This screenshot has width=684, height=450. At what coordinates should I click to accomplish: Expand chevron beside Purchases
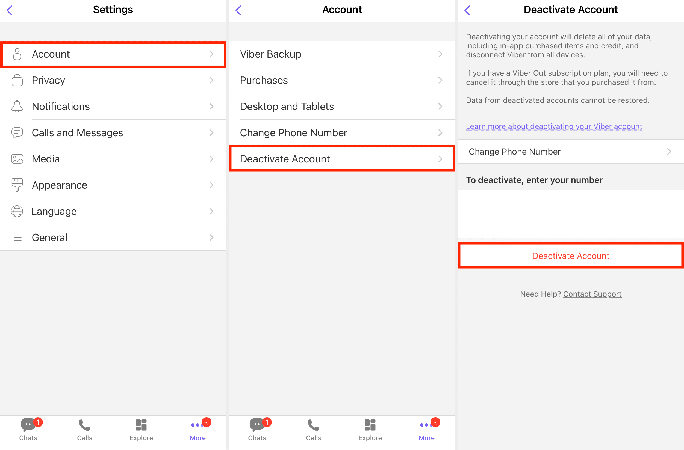[x=440, y=80]
